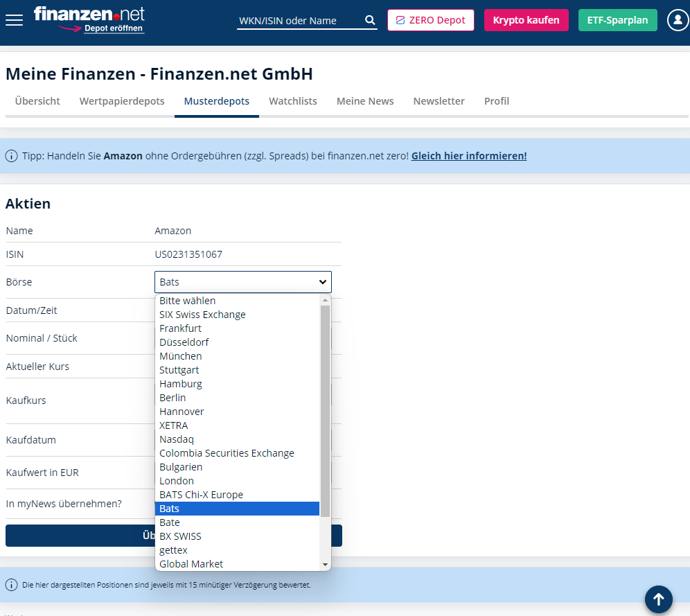Click the finanzen.net logo
This screenshot has width=690, height=616.
(89, 14)
